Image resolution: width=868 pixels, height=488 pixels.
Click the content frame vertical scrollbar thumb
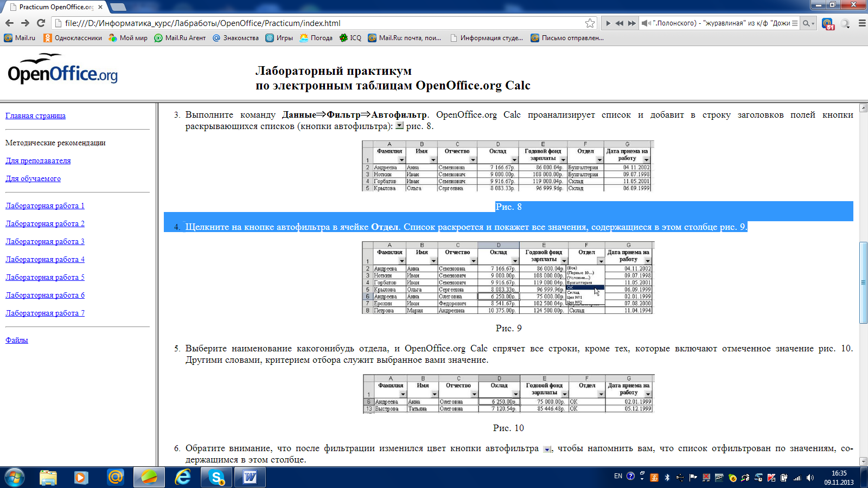(863, 282)
